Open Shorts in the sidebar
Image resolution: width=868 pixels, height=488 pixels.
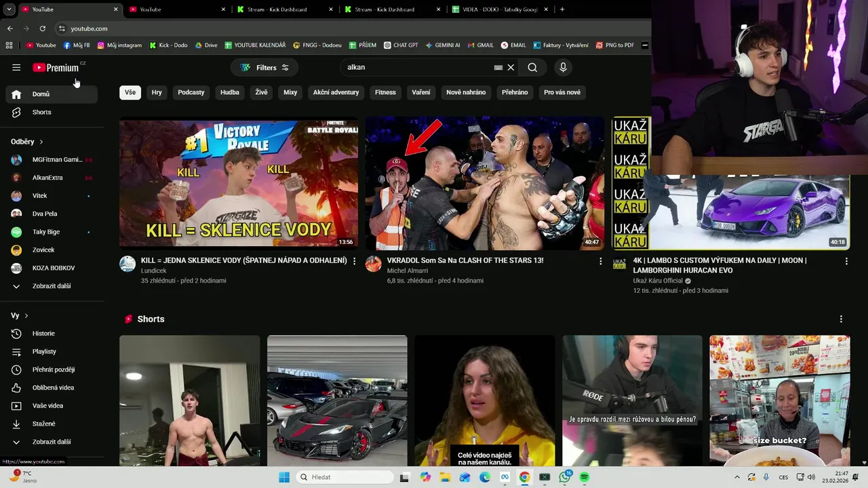pos(52,112)
